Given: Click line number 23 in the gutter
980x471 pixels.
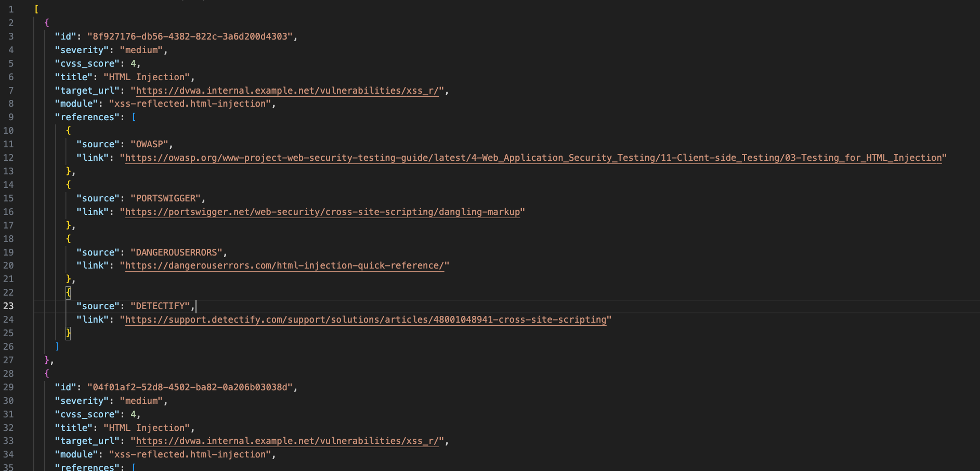Looking at the screenshot, I should click(9, 306).
